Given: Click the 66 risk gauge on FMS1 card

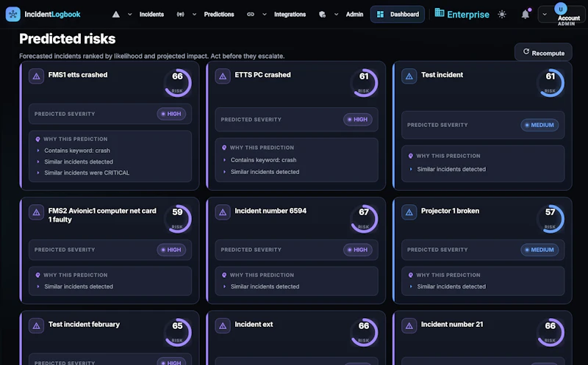Looking at the screenshot, I should [x=177, y=83].
